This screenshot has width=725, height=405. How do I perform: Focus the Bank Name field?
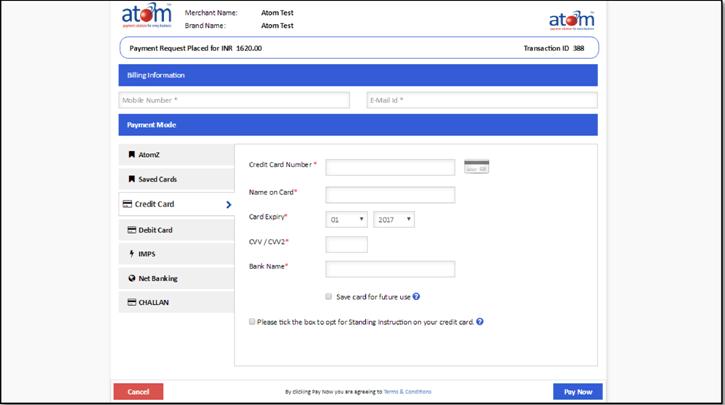[390, 269]
